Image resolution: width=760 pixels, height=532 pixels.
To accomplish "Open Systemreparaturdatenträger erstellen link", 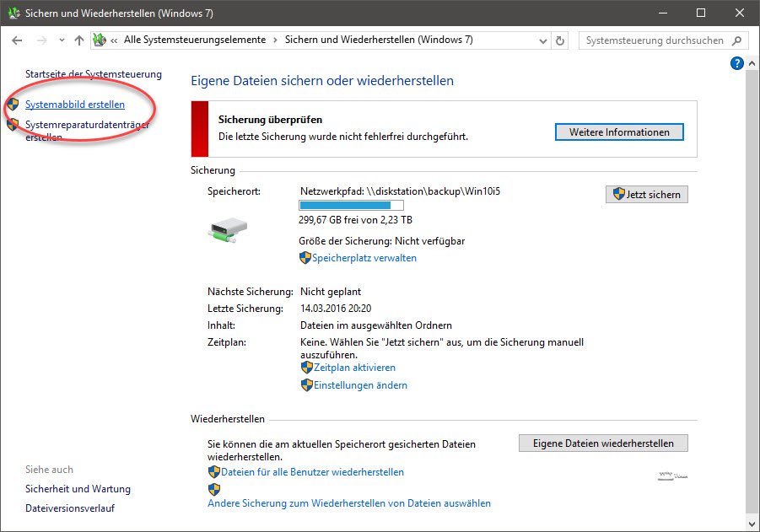I will (x=87, y=131).
